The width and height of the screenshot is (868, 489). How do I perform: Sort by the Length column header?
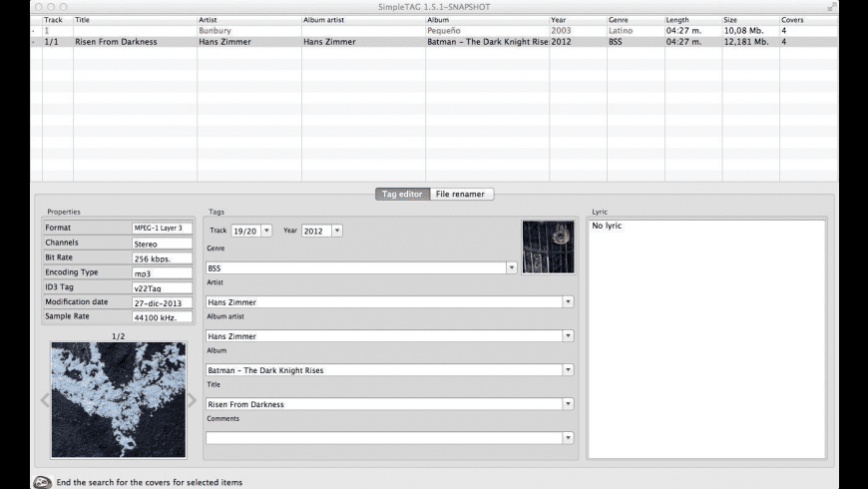tap(693, 20)
